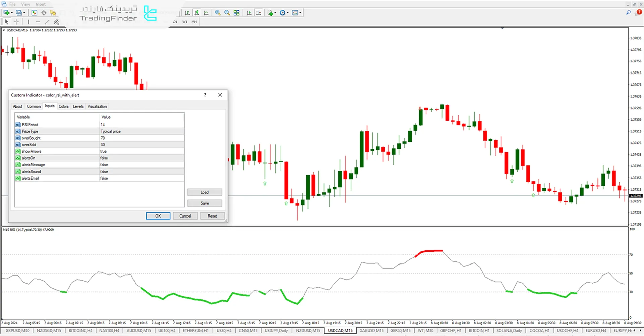
Task: Switch to the XAGUSD,M15 chart tab
Action: 371,330
